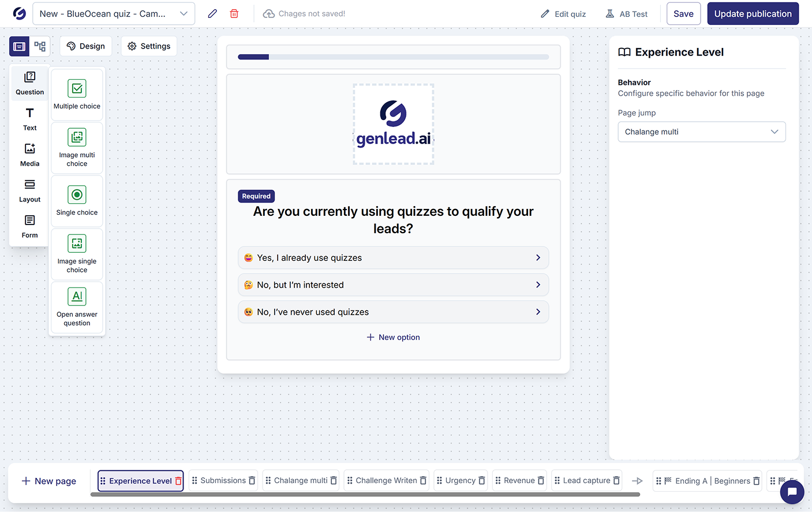The height and width of the screenshot is (512, 812).
Task: Click the quiz progress bar
Action: [393, 57]
